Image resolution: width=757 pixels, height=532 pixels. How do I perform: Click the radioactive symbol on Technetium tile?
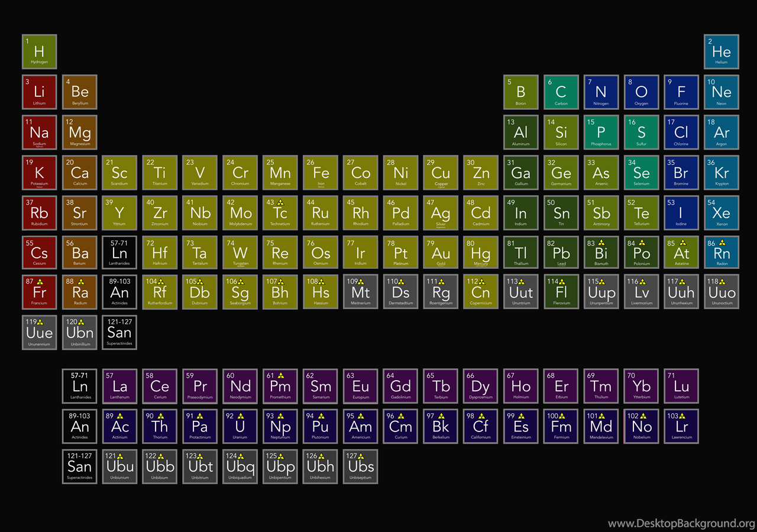pos(280,203)
